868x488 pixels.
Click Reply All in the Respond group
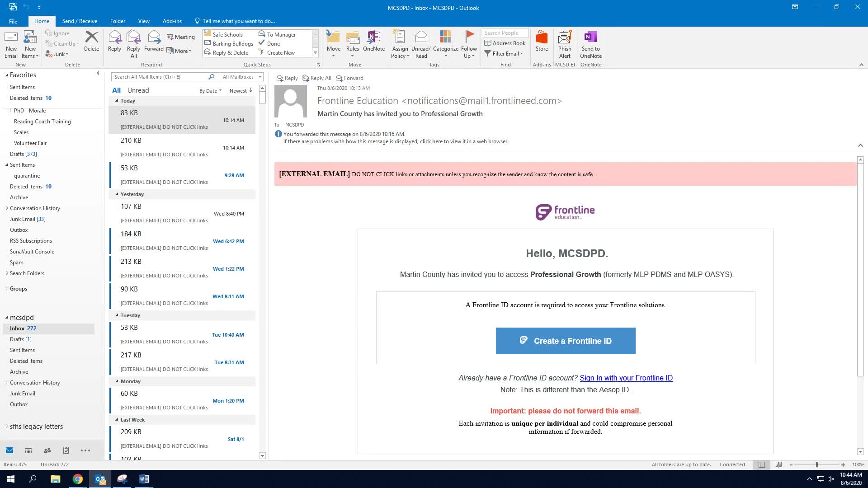pyautogui.click(x=133, y=45)
